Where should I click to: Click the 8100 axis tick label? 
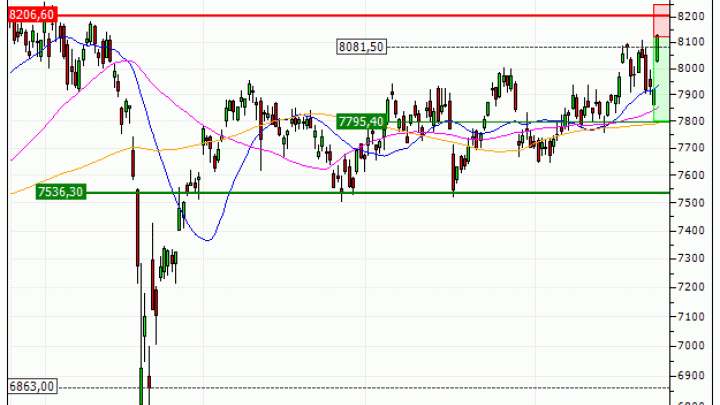coord(691,42)
